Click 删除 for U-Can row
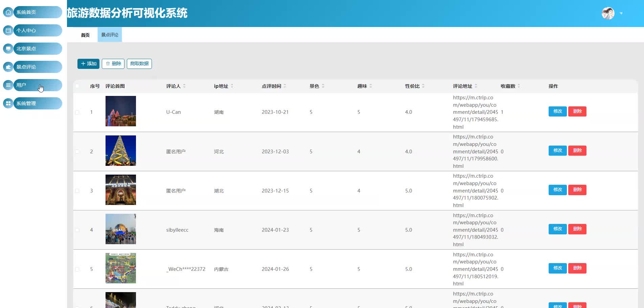Image resolution: width=644 pixels, height=308 pixels. 577,111
